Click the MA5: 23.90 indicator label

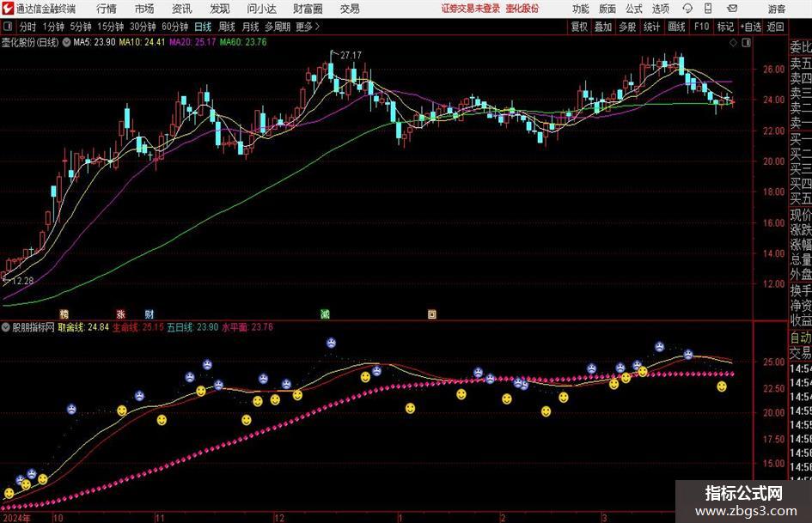(95, 42)
